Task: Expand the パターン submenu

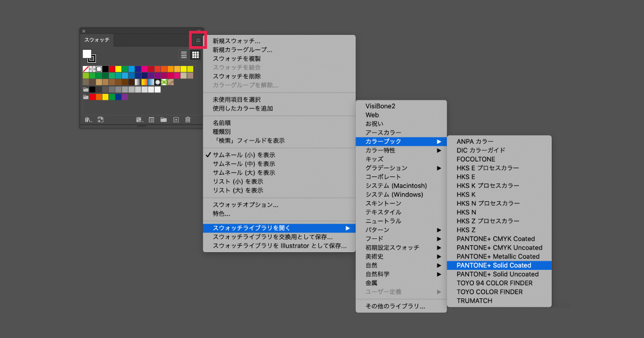Action: point(401,230)
